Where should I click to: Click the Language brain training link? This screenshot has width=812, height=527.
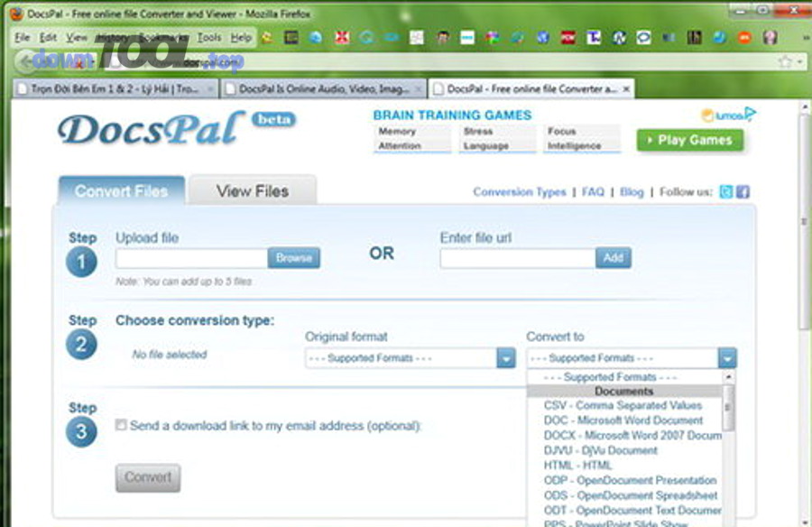(485, 145)
